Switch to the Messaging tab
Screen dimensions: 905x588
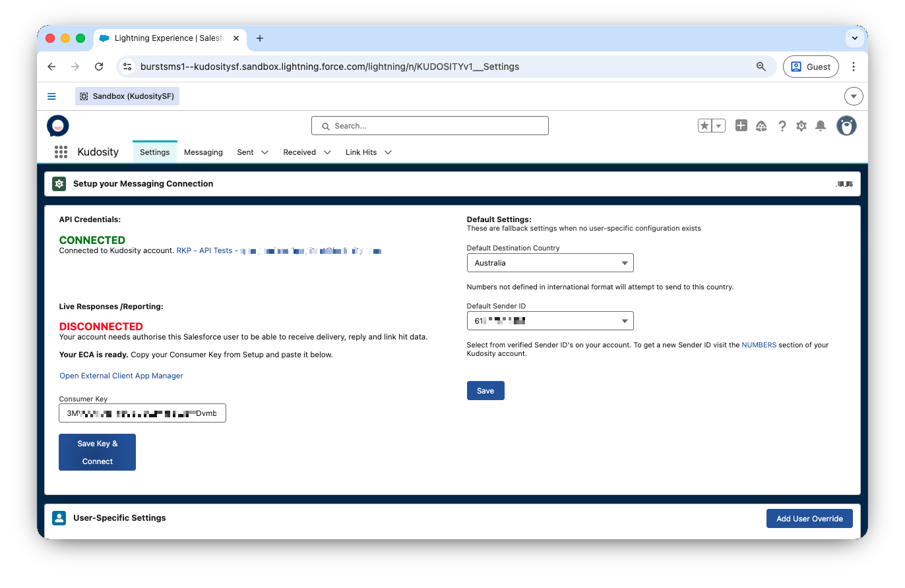[x=203, y=152]
